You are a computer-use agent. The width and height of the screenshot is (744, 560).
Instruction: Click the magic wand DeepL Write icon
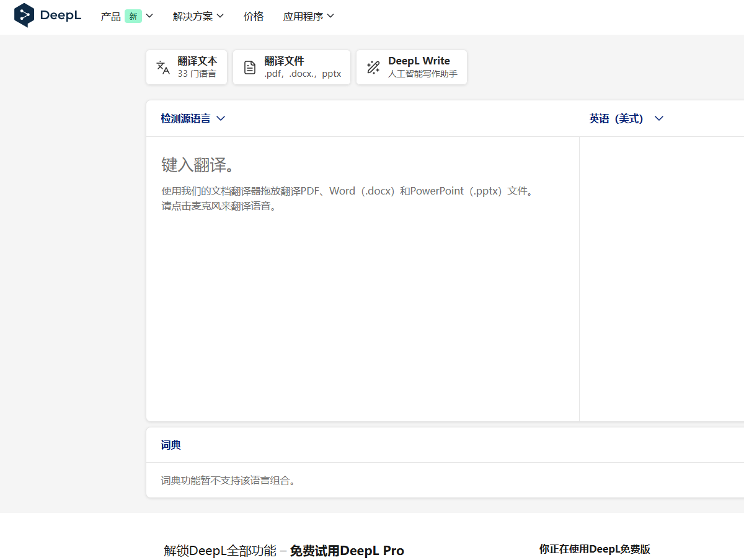[x=373, y=68]
